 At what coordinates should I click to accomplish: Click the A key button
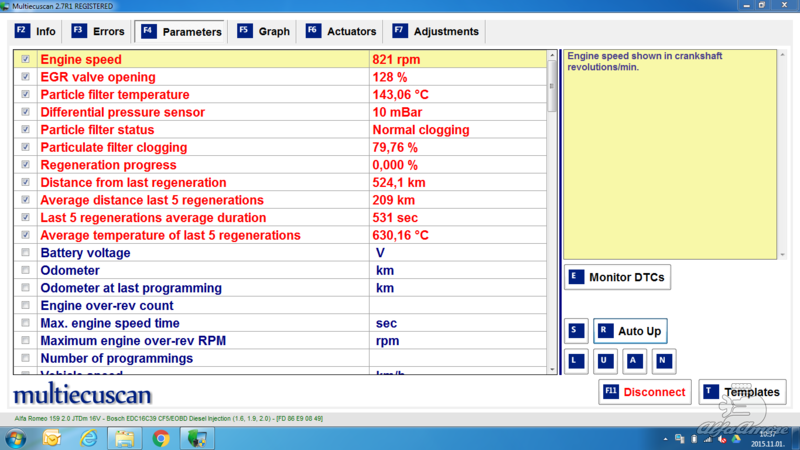tap(634, 361)
